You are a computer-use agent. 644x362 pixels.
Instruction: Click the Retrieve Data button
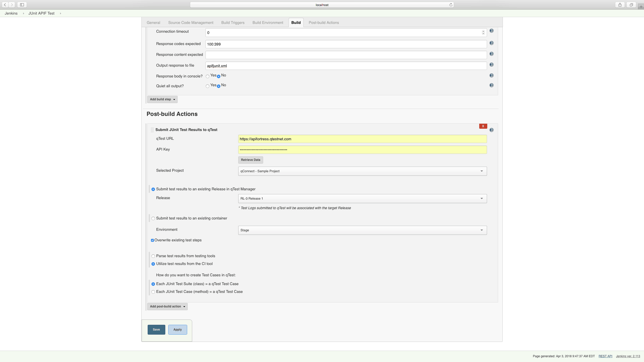[250, 160]
